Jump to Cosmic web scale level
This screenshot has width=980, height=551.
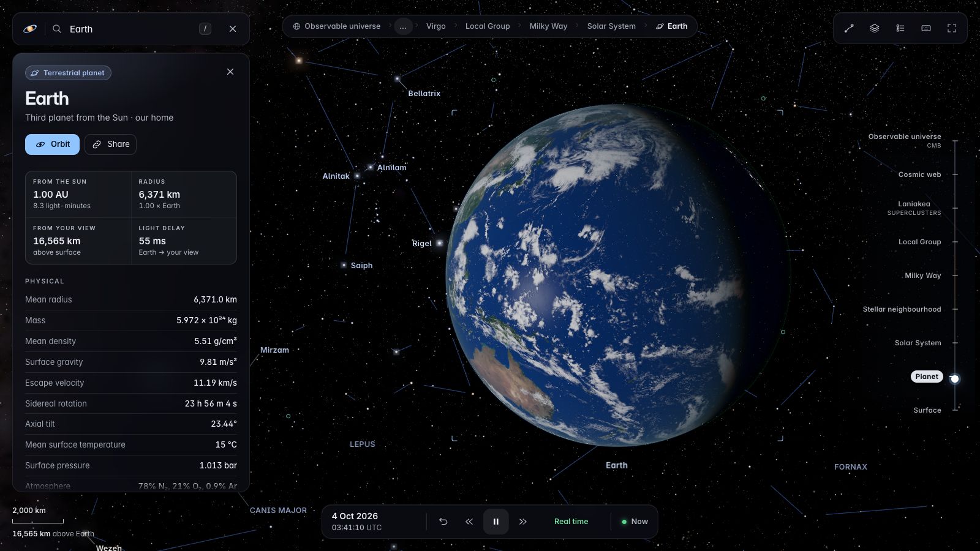[919, 174]
